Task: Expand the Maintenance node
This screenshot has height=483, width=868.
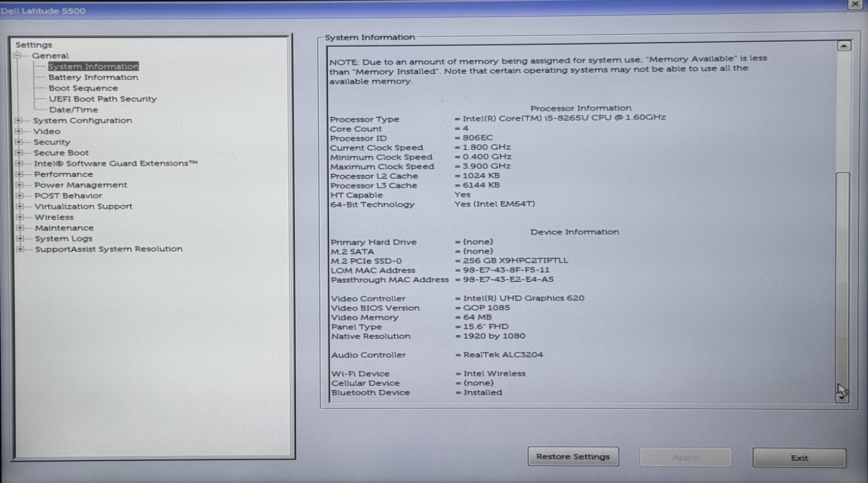Action: pyautogui.click(x=20, y=228)
